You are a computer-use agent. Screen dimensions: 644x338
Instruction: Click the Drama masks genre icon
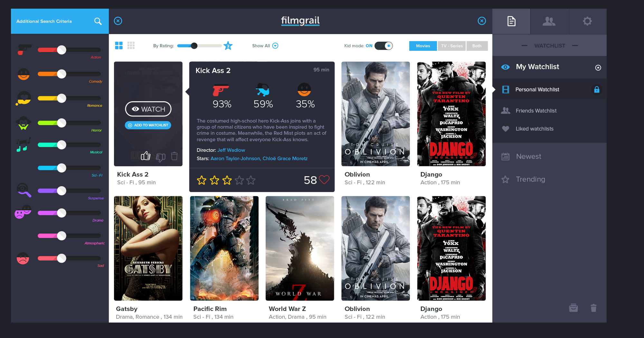pos(23,212)
